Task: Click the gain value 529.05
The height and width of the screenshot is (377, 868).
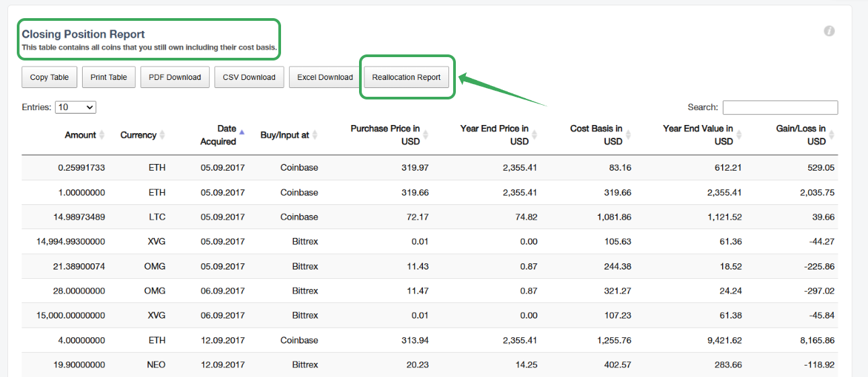Action: coord(821,167)
